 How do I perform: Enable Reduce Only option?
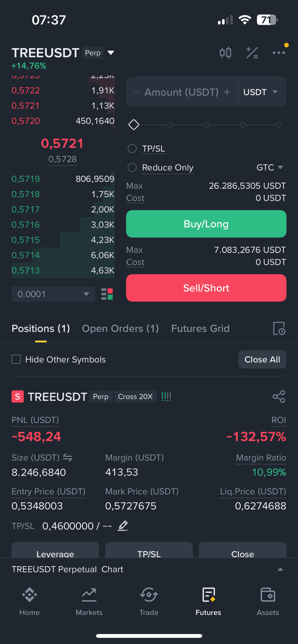coord(132,167)
